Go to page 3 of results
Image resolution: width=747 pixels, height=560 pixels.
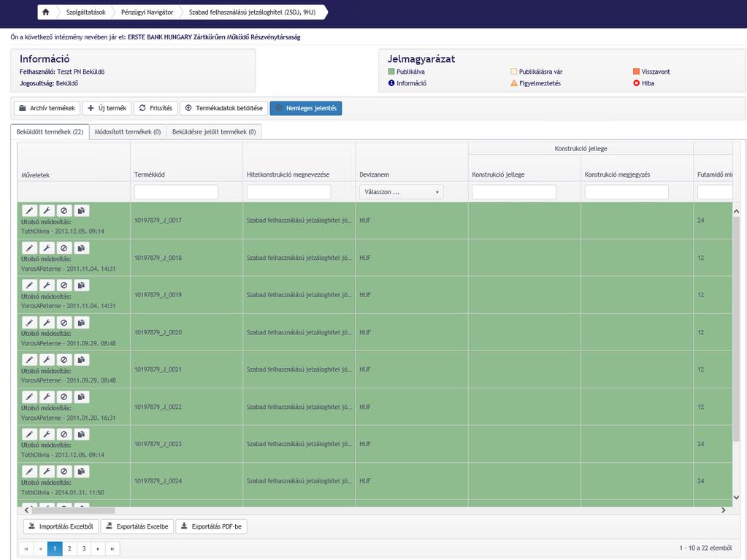[84, 548]
